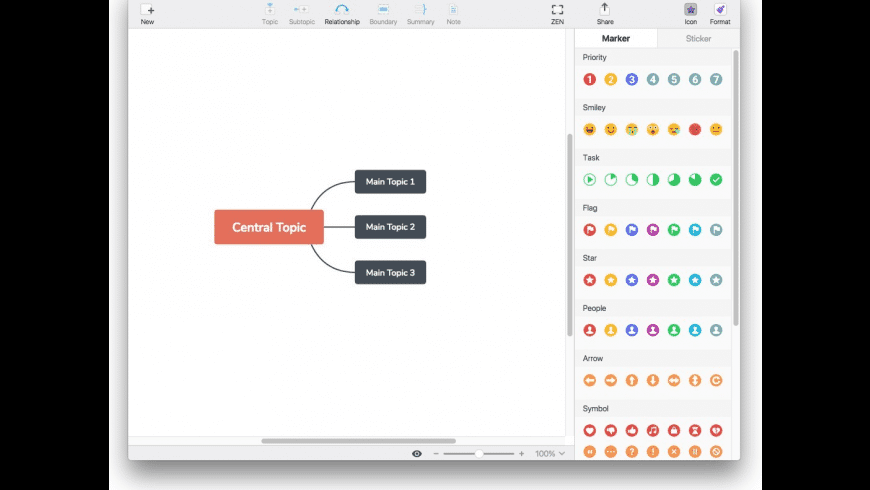Insert the smiling face marker
Screen dimensions: 870x490
point(610,129)
